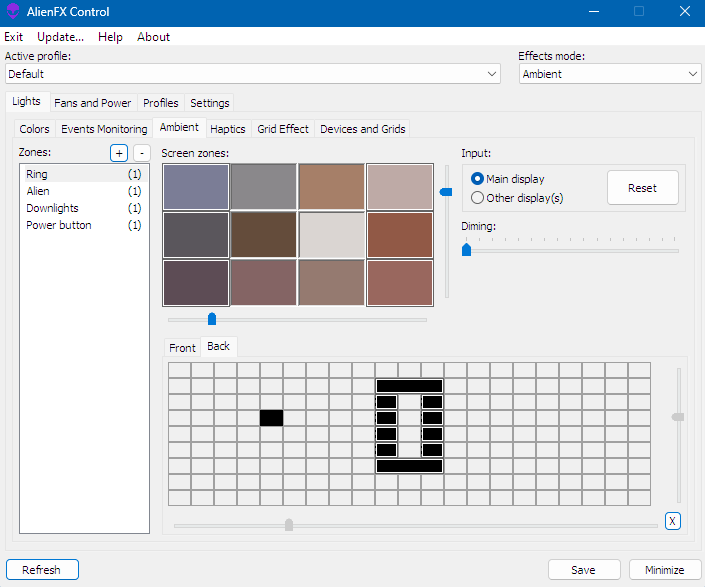705x587 pixels.
Task: Select the middle-row dark gray screen zone
Action: click(x=196, y=235)
